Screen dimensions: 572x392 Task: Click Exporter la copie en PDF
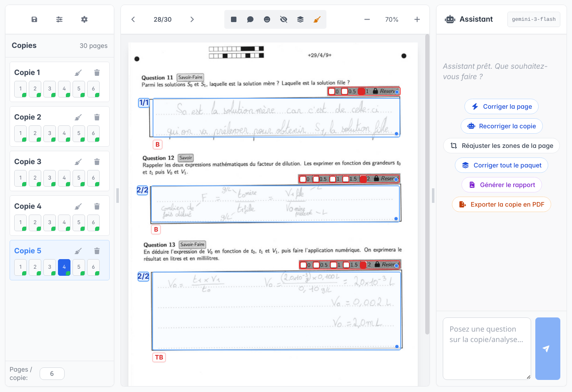[x=501, y=205]
